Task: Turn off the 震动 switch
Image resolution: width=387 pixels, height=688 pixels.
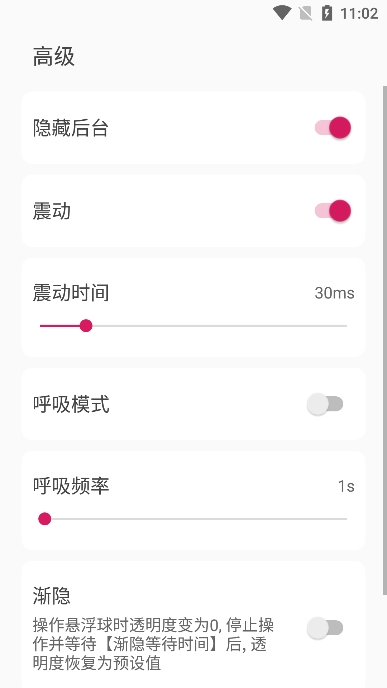Action: click(x=333, y=211)
